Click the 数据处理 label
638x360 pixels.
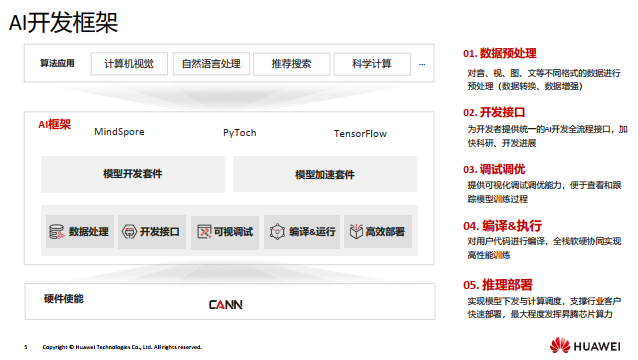tap(88, 232)
